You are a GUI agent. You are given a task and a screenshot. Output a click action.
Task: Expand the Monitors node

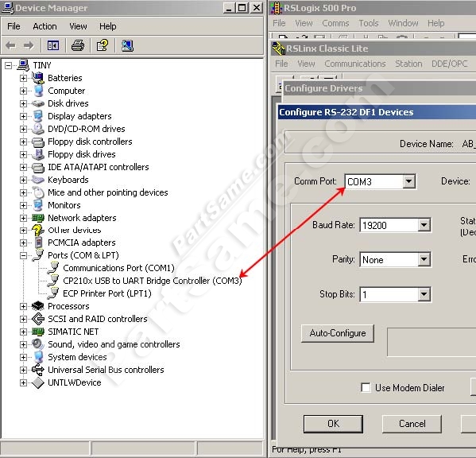(23, 205)
